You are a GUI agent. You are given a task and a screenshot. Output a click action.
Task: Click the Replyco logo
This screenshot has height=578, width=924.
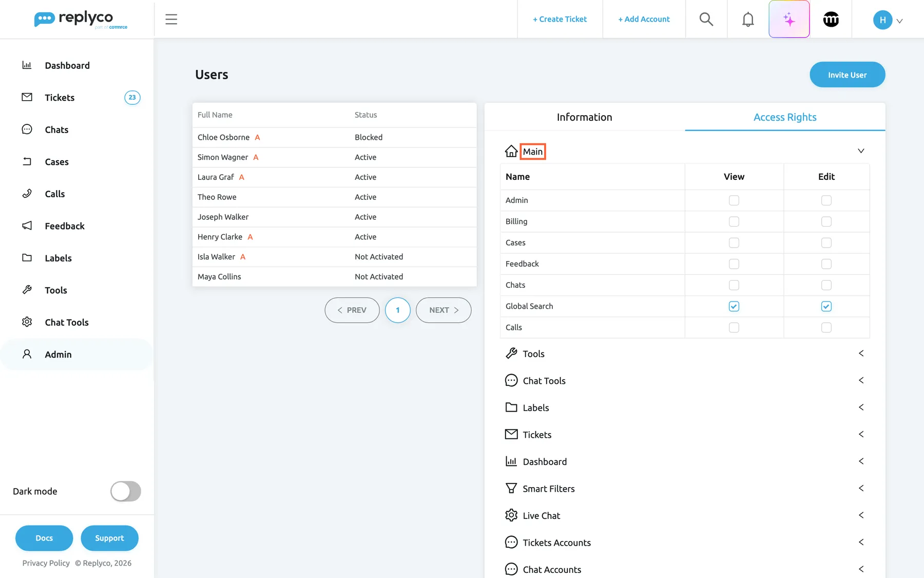81,20
